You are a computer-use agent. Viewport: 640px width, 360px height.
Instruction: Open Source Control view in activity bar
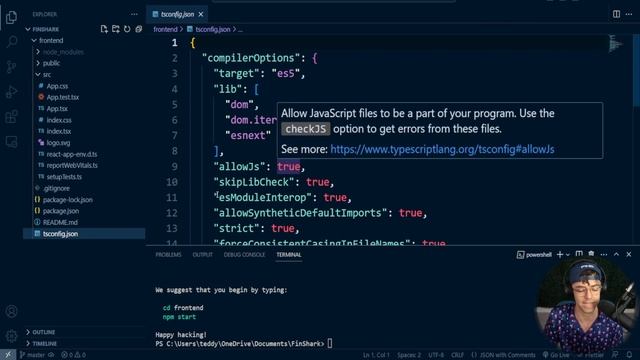point(11,67)
